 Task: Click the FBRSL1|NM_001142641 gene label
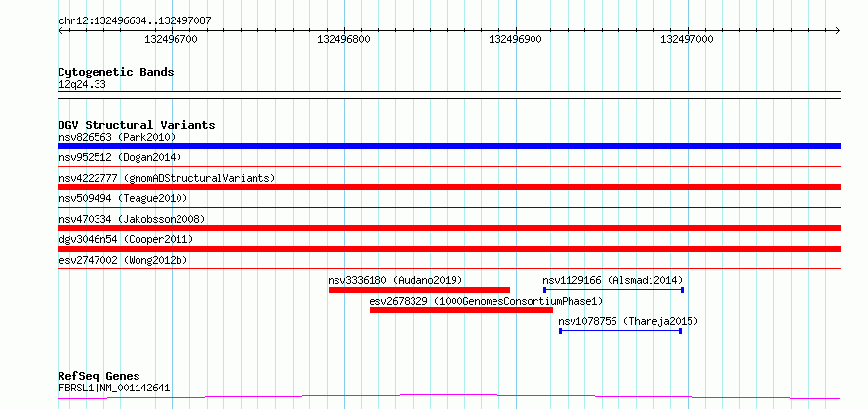(x=114, y=388)
